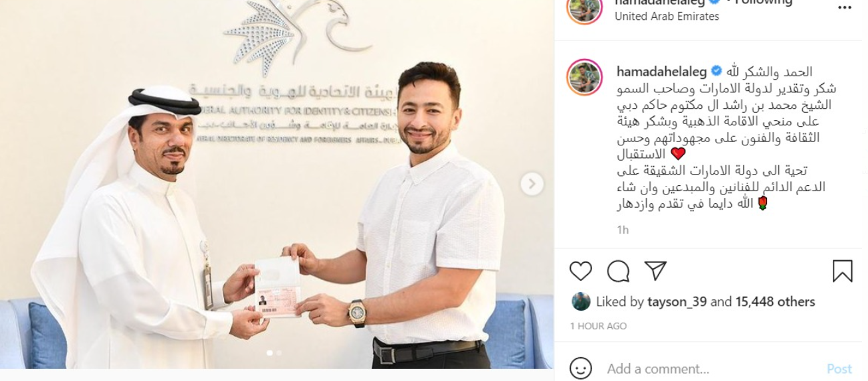
Task: Open header profile picture at top
Action: point(585,7)
